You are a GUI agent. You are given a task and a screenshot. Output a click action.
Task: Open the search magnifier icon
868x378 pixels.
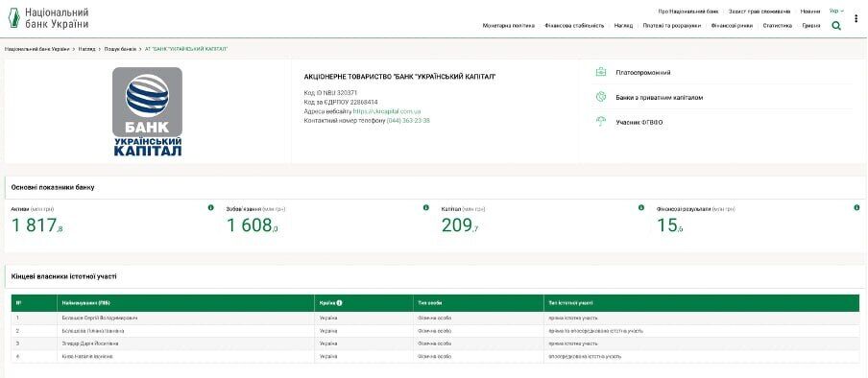click(x=836, y=26)
